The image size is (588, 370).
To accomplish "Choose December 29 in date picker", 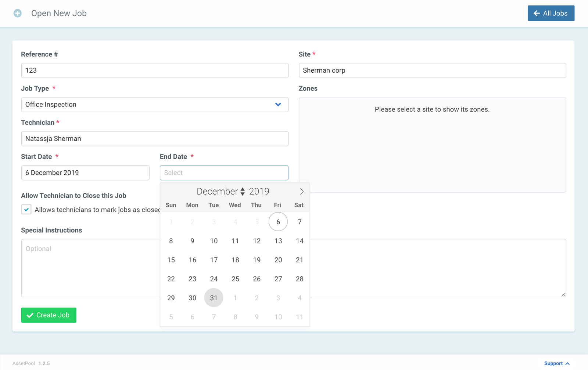I will pyautogui.click(x=171, y=298).
